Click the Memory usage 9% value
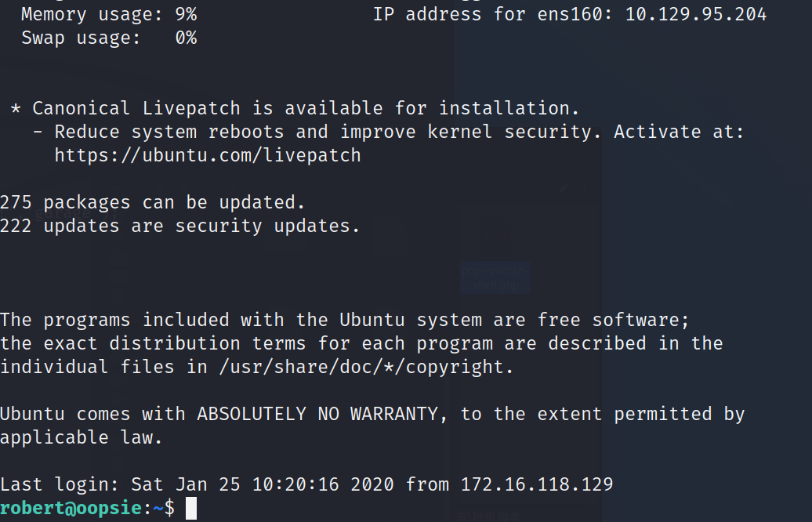Viewport: 812px width, 522px height. click(x=186, y=14)
